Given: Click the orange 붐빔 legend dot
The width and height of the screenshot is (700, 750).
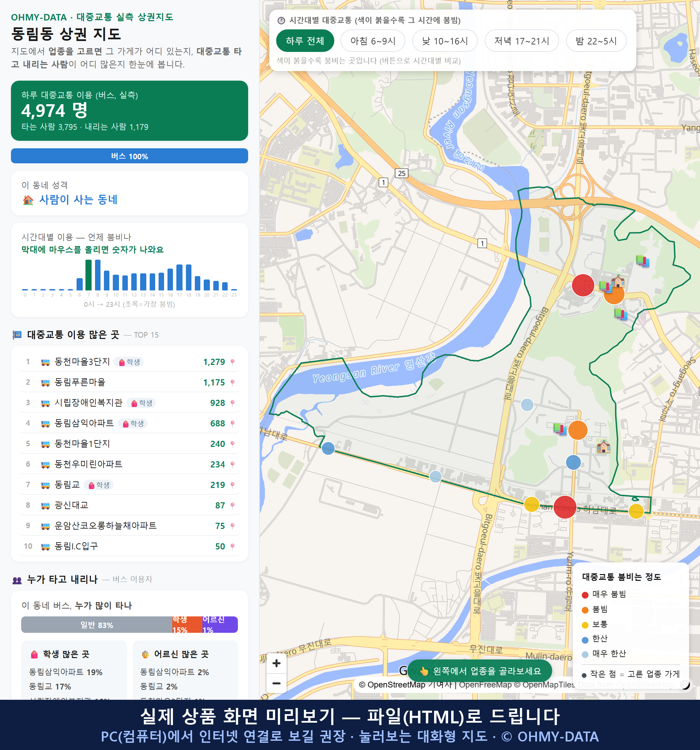Looking at the screenshot, I should coord(585,610).
